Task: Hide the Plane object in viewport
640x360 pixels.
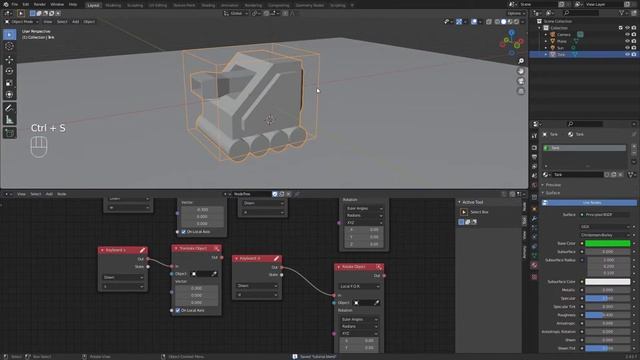Action: point(627,41)
